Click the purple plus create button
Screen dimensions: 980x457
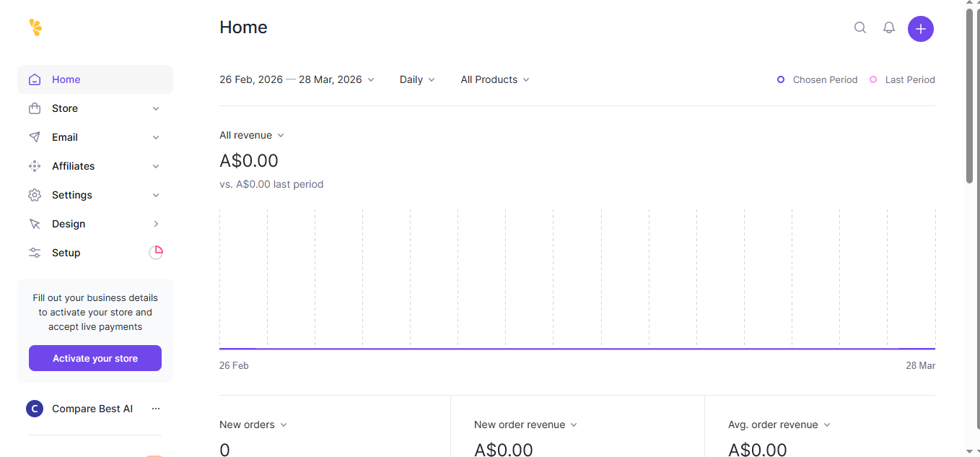(921, 29)
